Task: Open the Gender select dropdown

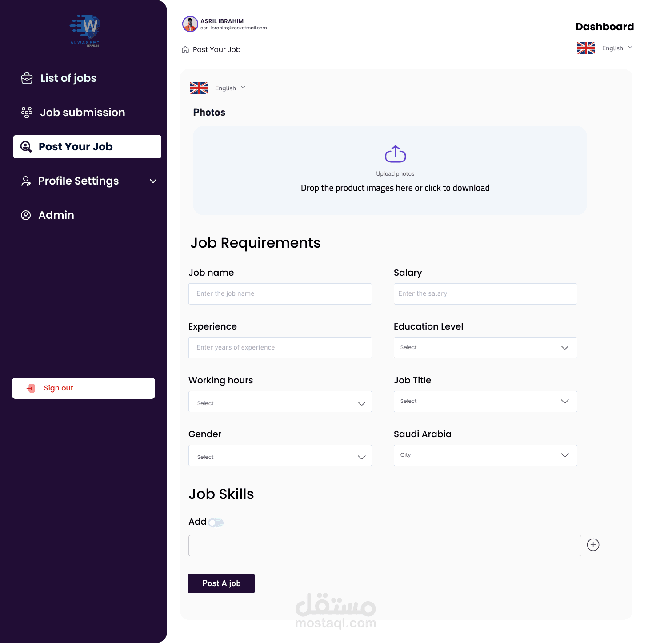Action: (280, 456)
